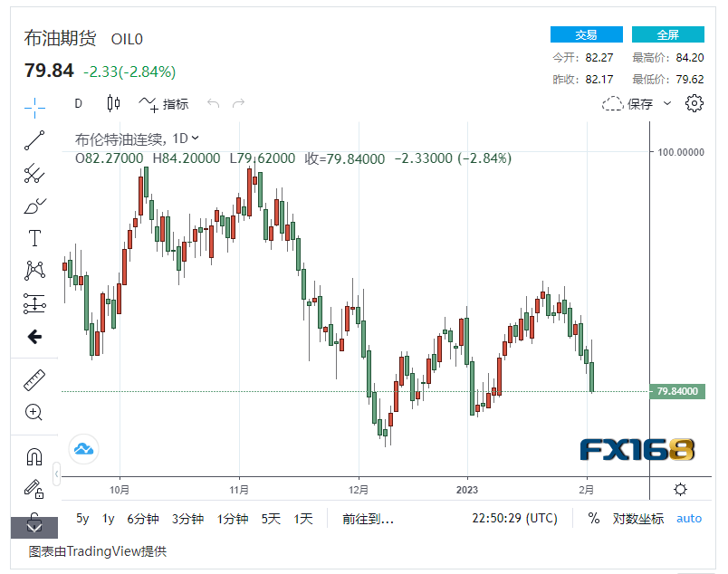
Task: Open chart settings gear
Action: pyautogui.click(x=694, y=103)
